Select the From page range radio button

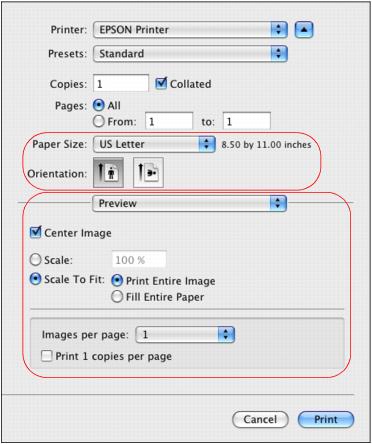click(99, 121)
